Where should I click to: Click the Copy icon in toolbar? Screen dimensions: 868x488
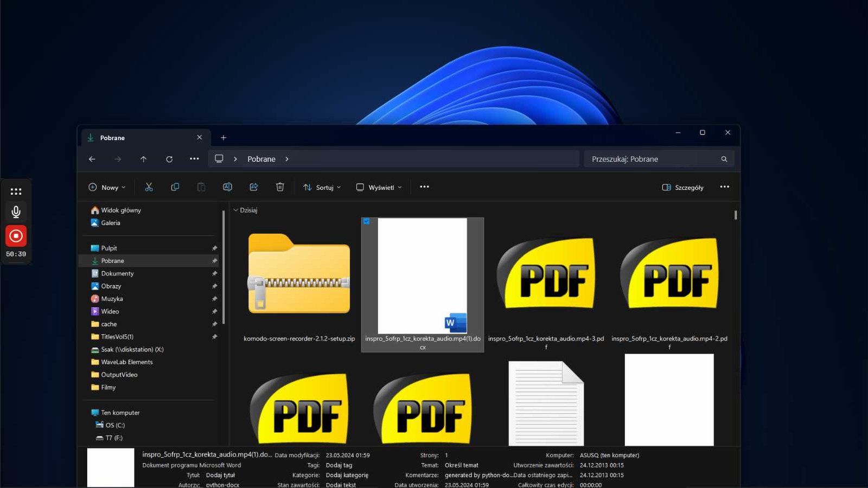pos(175,187)
